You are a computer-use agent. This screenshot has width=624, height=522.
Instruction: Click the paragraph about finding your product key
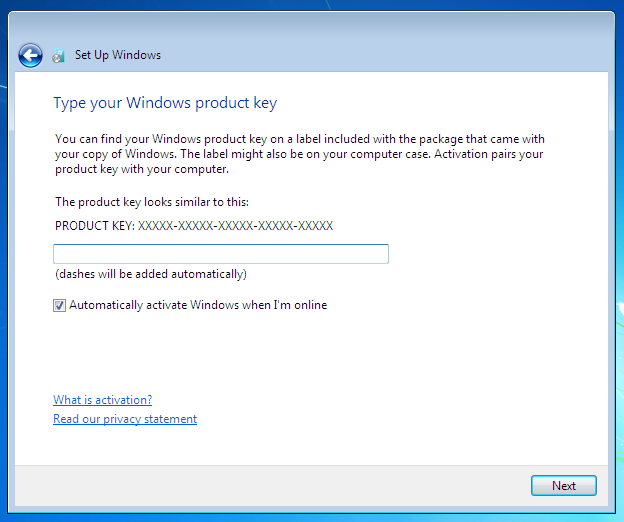300,154
